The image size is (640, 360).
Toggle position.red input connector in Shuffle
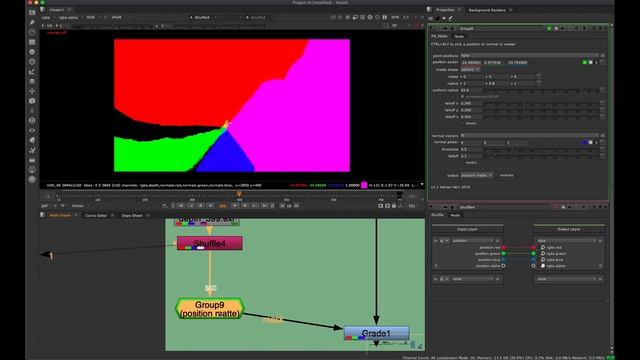[503, 247]
